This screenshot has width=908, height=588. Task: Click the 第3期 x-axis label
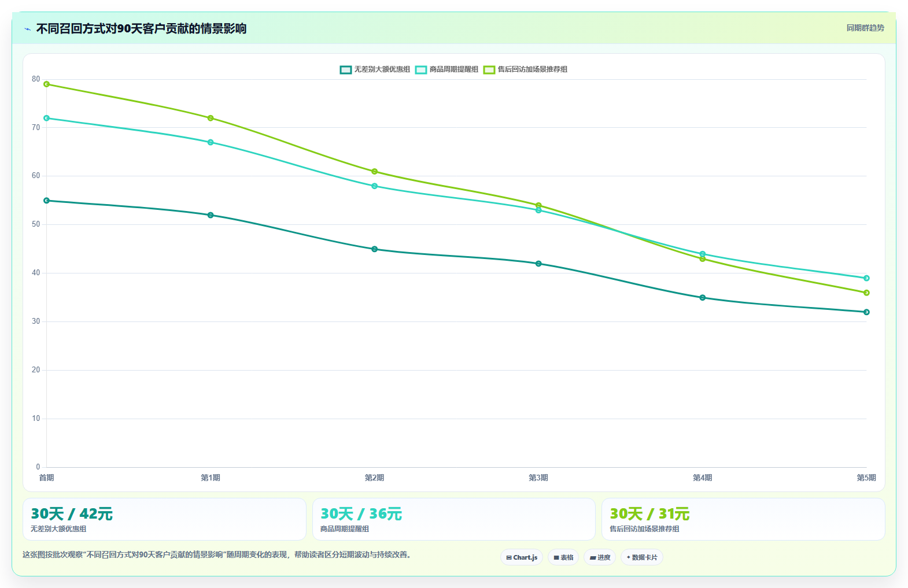[538, 478]
